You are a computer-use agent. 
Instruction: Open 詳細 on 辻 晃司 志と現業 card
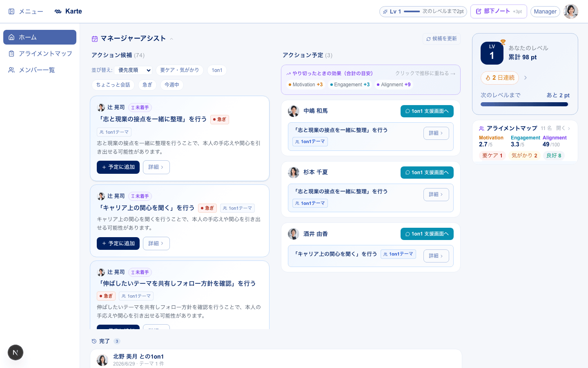point(156,167)
